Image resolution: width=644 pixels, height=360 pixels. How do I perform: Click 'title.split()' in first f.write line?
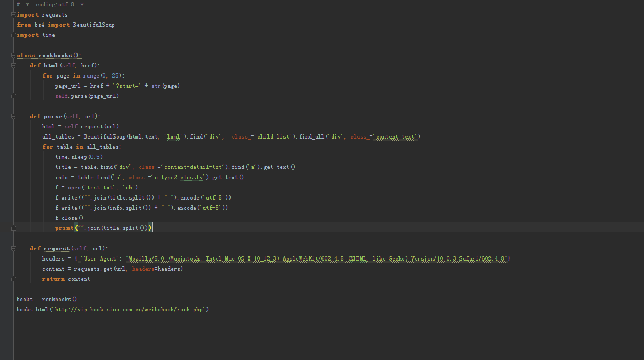[x=129, y=197]
